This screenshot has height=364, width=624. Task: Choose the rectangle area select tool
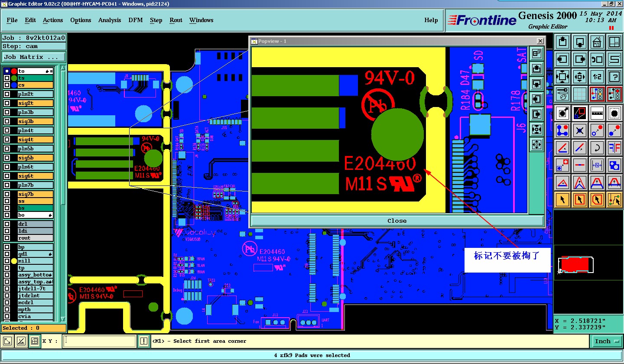[580, 199]
